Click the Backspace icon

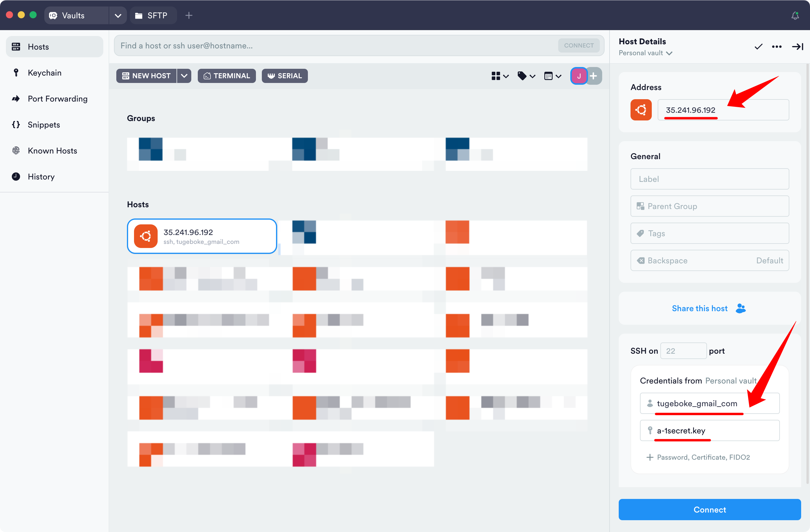tap(641, 261)
